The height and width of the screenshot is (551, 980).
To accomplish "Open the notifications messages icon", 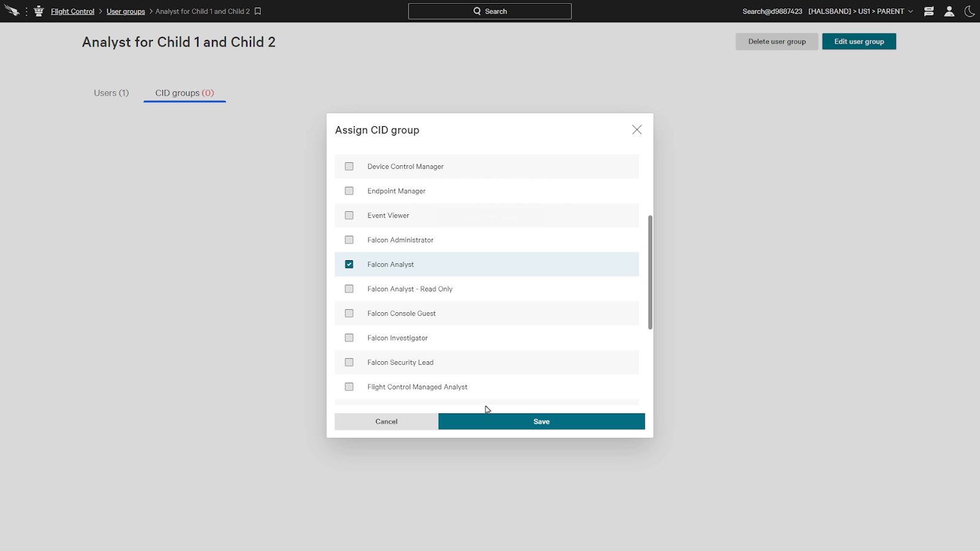I will pos(929,11).
